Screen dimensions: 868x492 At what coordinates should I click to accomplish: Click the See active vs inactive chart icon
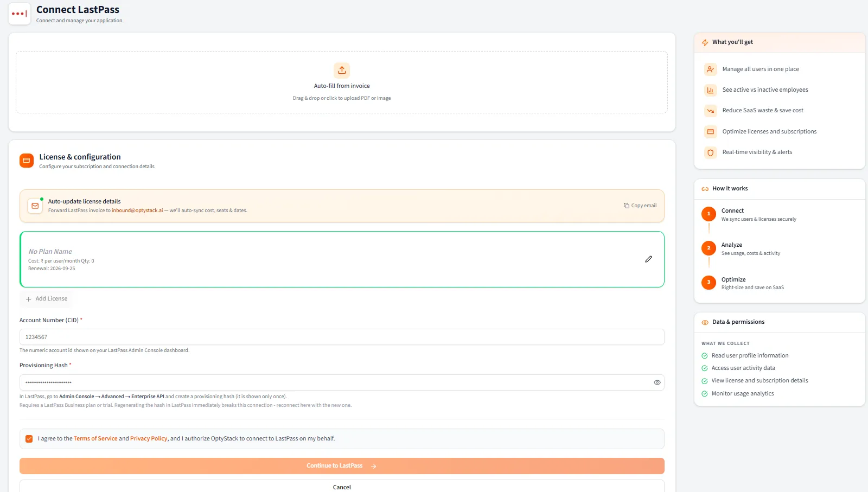coord(710,90)
